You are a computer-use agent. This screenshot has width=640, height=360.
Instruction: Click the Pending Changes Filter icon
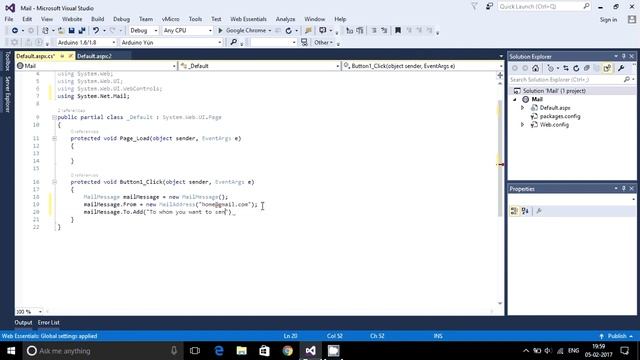click(551, 69)
